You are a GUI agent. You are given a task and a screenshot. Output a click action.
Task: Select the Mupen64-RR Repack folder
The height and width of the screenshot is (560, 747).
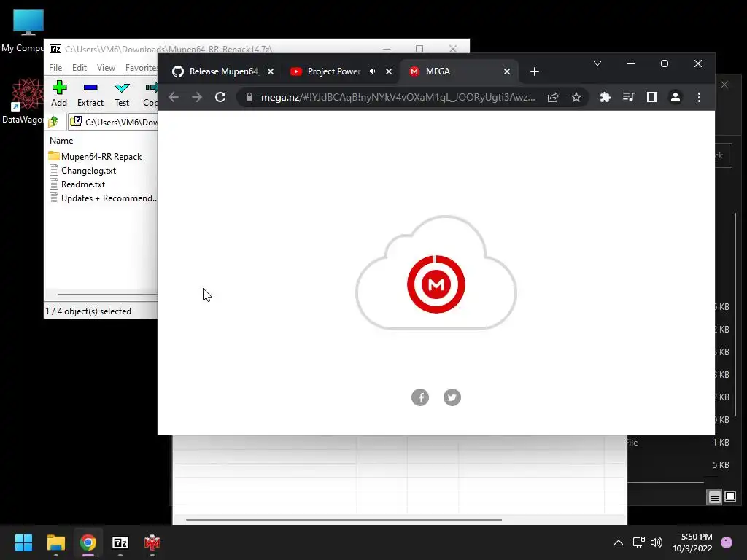click(95, 156)
